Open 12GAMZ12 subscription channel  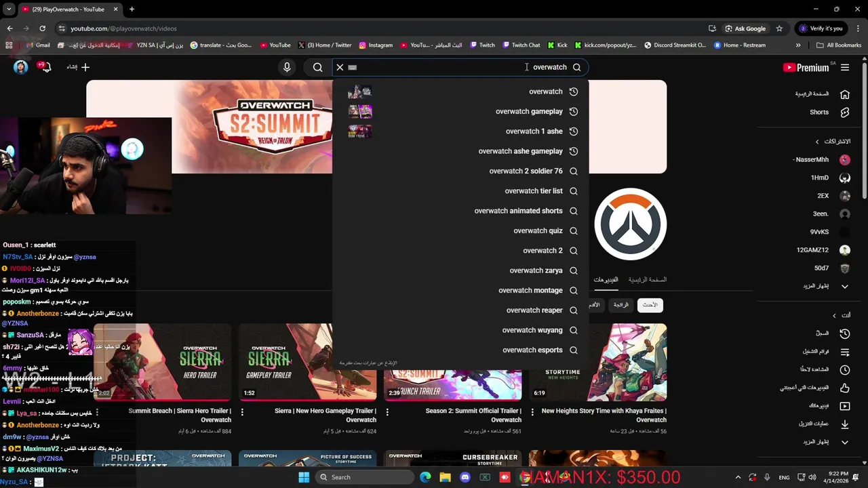(823, 250)
